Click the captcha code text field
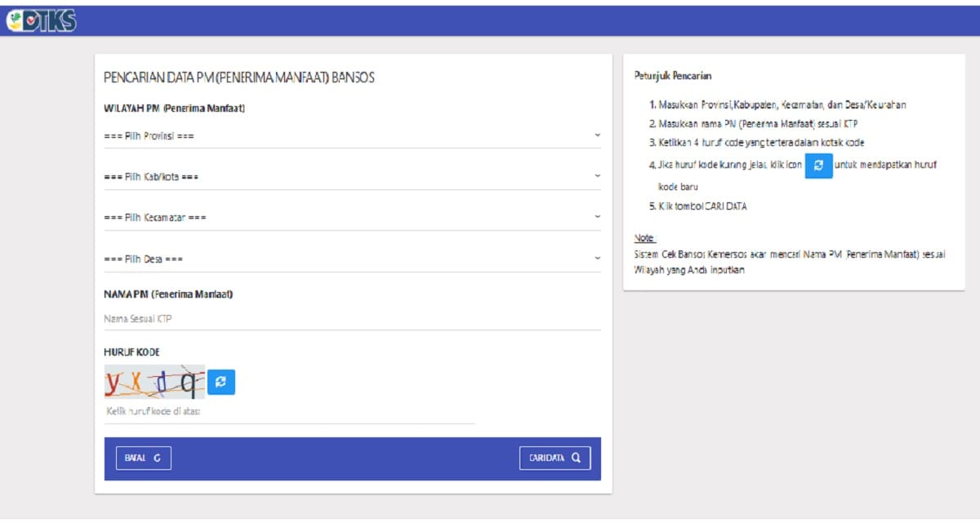Viewport: 980px width, 523px height. pos(289,411)
